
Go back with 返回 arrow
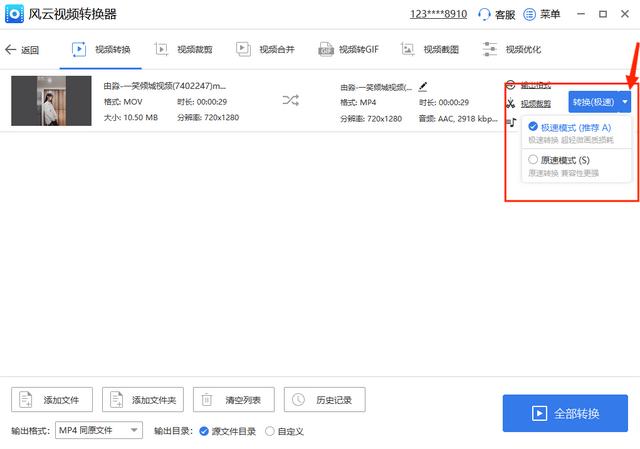point(22,50)
